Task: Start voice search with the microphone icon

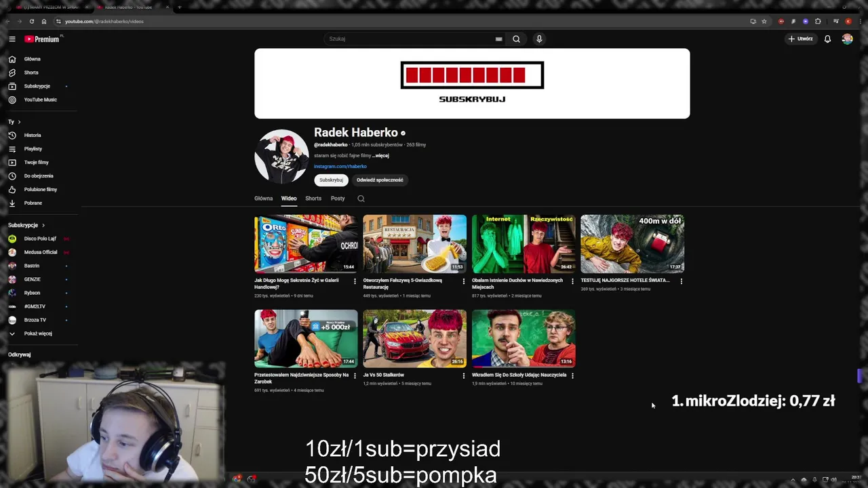Action: [539, 39]
